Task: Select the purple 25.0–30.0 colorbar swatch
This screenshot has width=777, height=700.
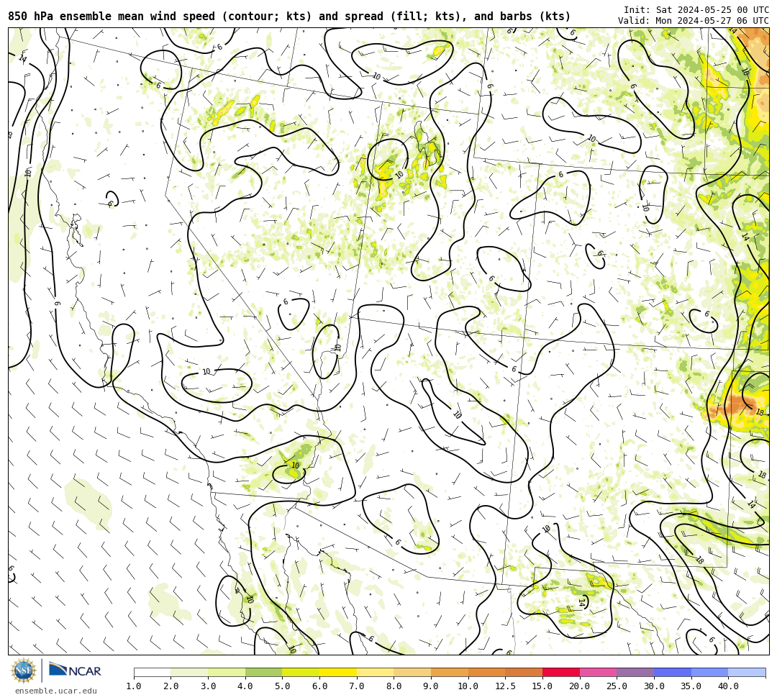Action: [635, 672]
